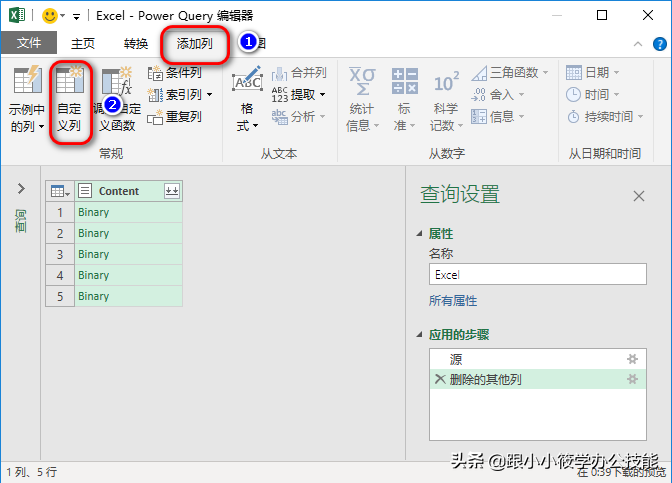Collapse the 应用的步骤 applied steps section
The width and height of the screenshot is (672, 483).
(x=420, y=335)
